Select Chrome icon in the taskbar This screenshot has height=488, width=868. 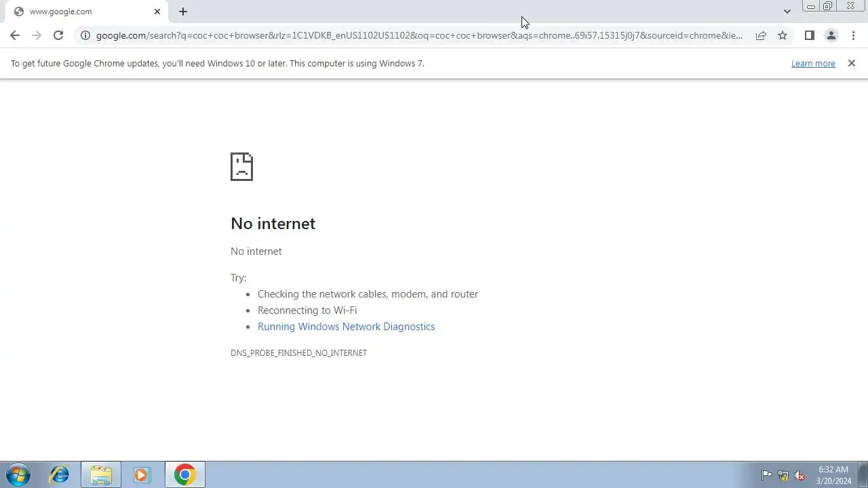(184, 475)
